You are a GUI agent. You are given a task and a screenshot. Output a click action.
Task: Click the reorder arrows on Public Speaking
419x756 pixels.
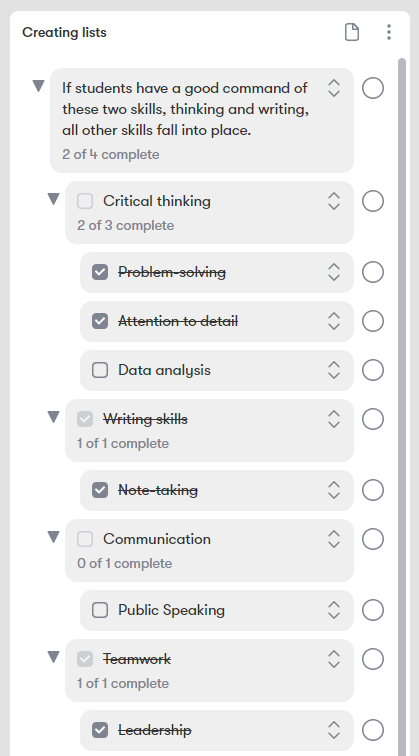pyautogui.click(x=334, y=610)
